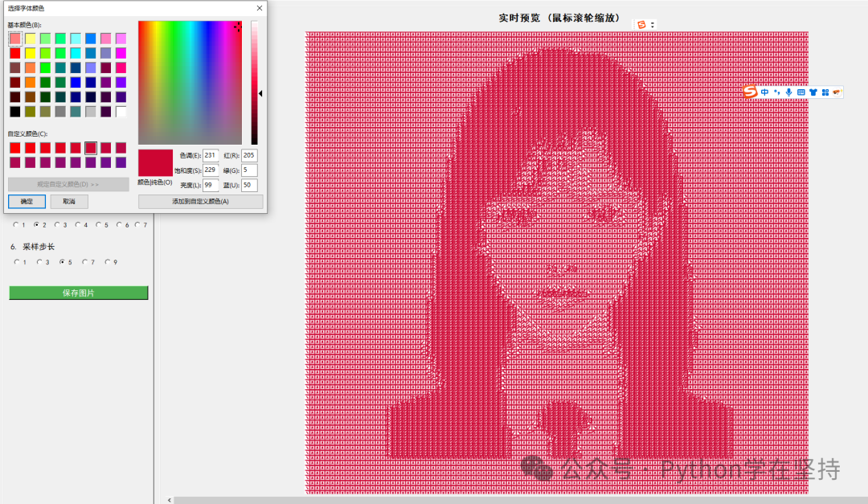Screen dimensions: 868x504
Task: Open the options arrows beside the small Sogou icon
Action: (653, 24)
